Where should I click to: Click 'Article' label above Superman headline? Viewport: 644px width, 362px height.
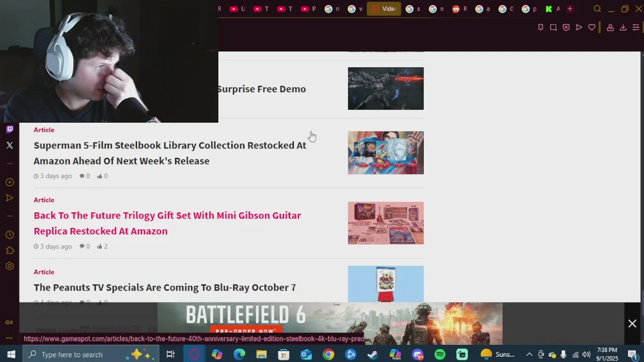tap(44, 130)
